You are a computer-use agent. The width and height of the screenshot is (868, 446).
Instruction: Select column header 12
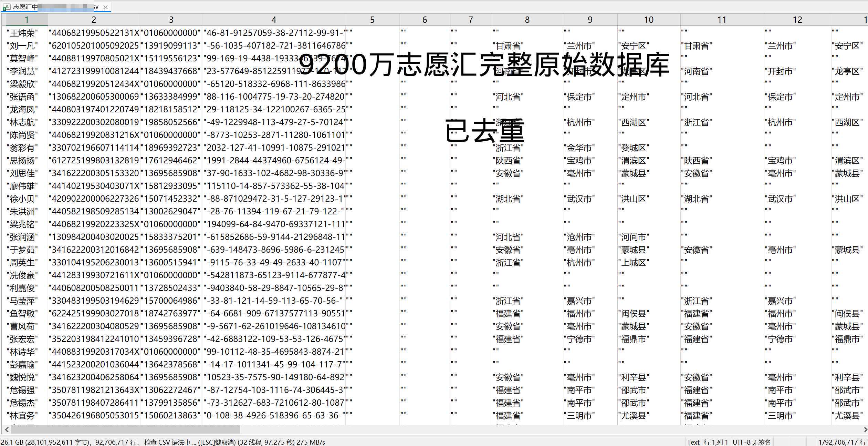coord(797,20)
